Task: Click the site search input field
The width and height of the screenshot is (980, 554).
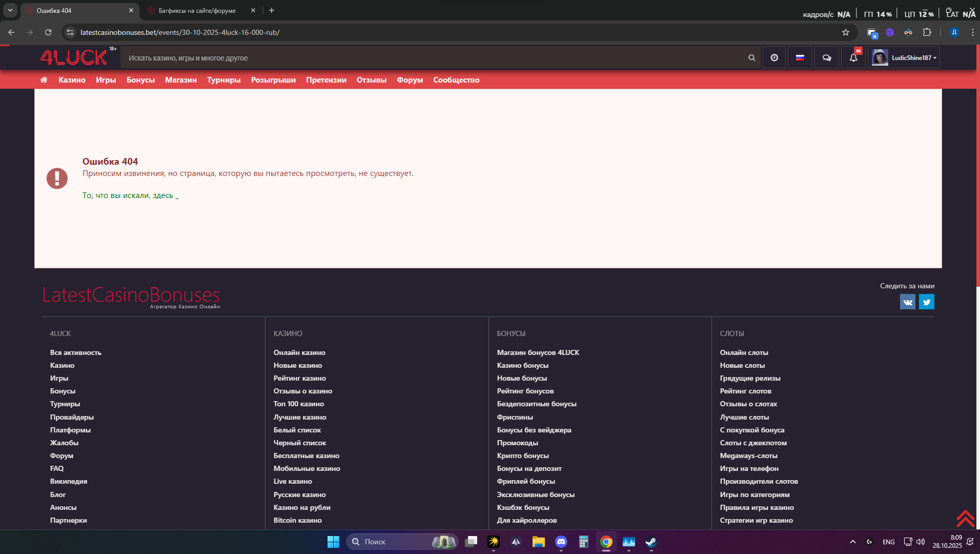Action: pyautogui.click(x=431, y=58)
